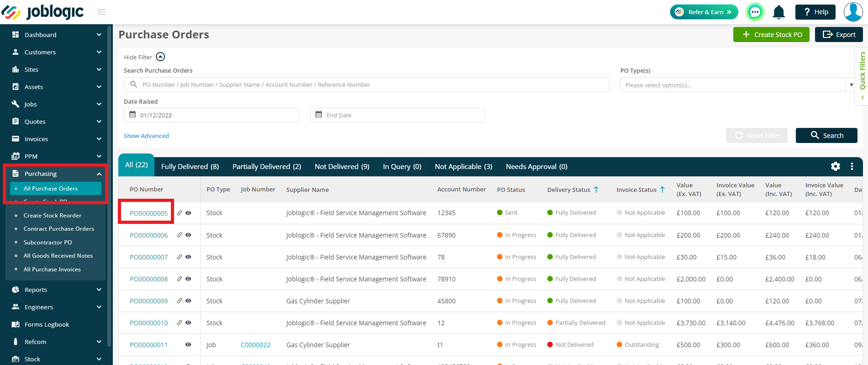Preview PO00000006 with eye icon
The width and height of the screenshot is (868, 365).
pos(188,235)
